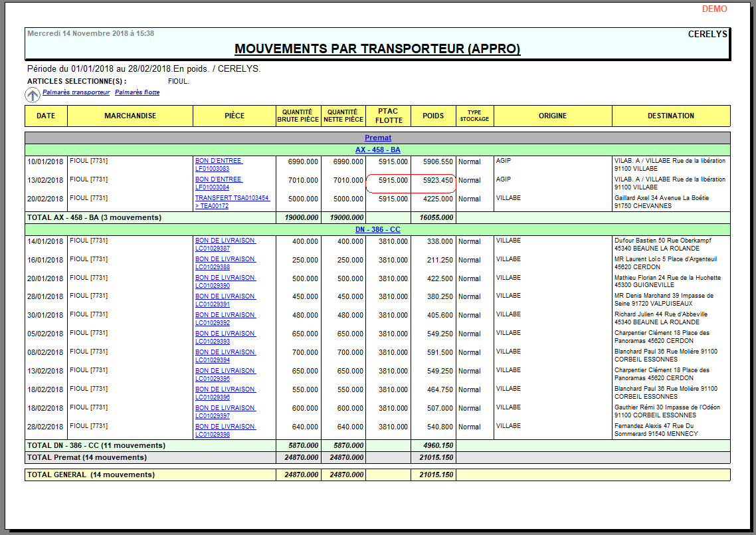Click the CERELYS label at top right
The width and height of the screenshot is (756, 535).
click(x=709, y=32)
